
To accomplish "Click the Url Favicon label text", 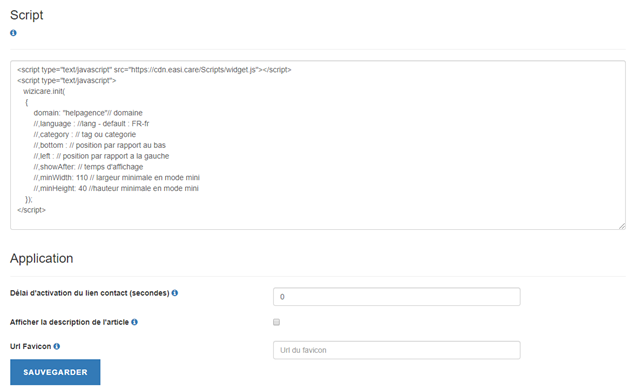I will [30, 346].
